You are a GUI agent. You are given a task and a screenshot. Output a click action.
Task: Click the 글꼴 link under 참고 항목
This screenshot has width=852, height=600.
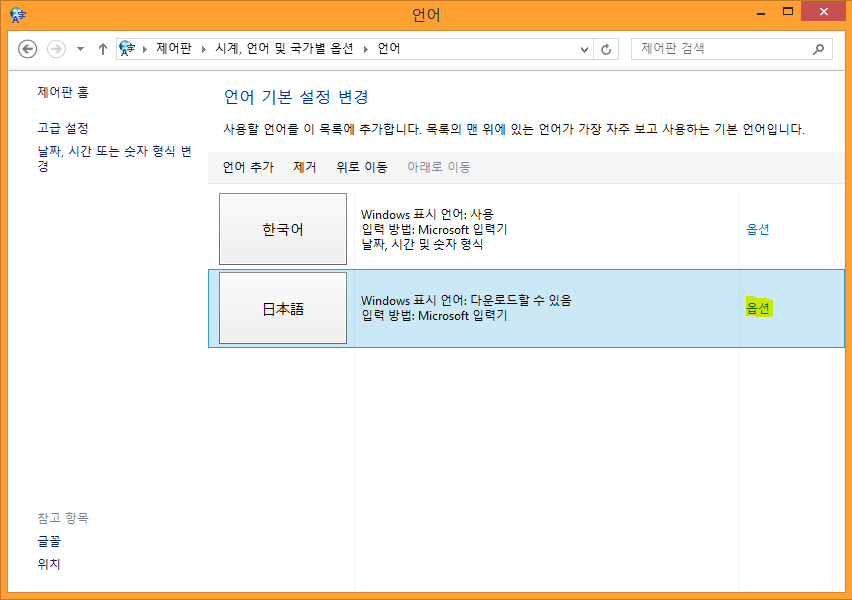pos(49,541)
